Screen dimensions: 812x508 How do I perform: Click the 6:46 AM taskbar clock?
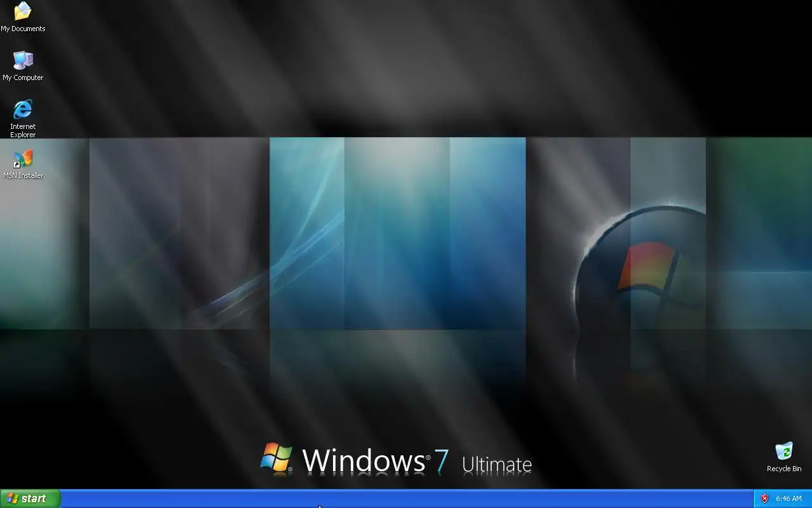[789, 498]
